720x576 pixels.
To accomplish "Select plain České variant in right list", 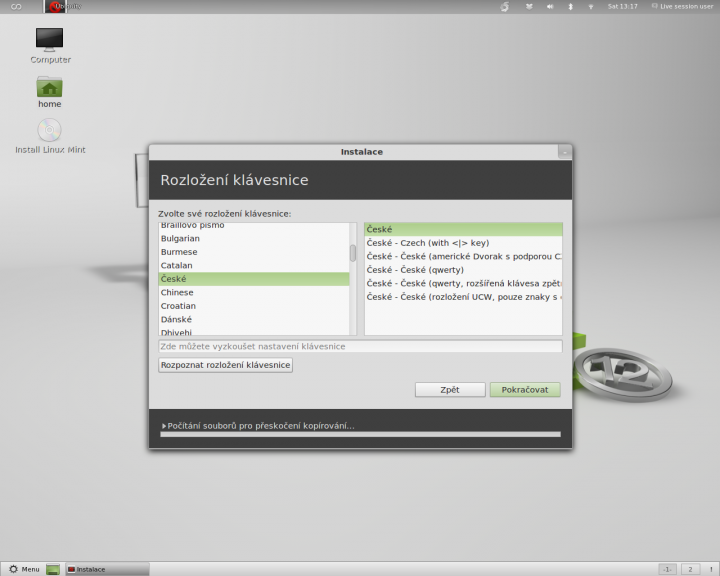I will coord(463,229).
